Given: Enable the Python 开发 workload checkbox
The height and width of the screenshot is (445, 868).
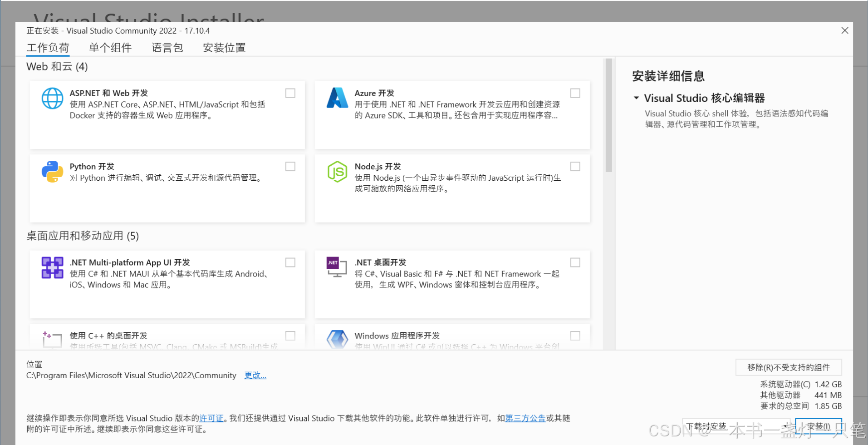Looking at the screenshot, I should (290, 167).
